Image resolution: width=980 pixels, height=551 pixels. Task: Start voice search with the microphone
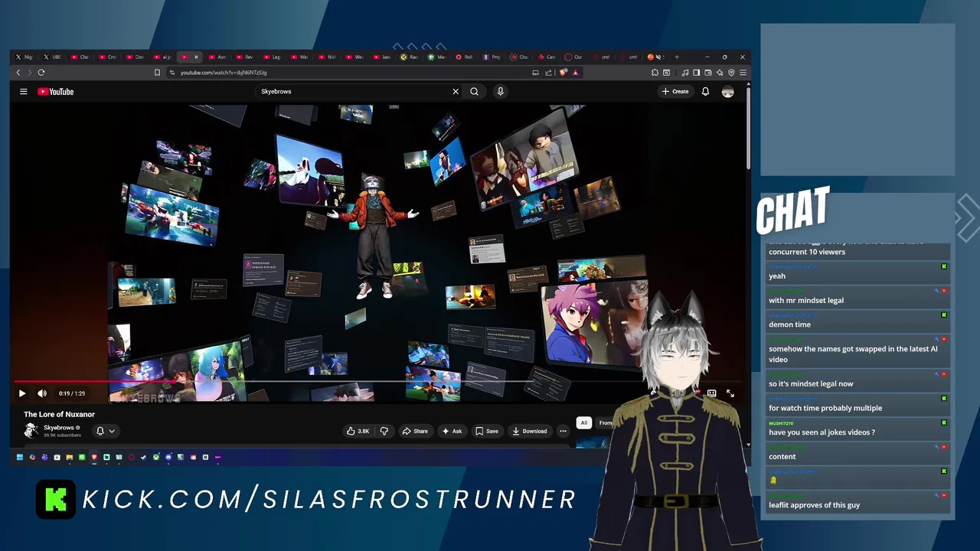pyautogui.click(x=500, y=91)
